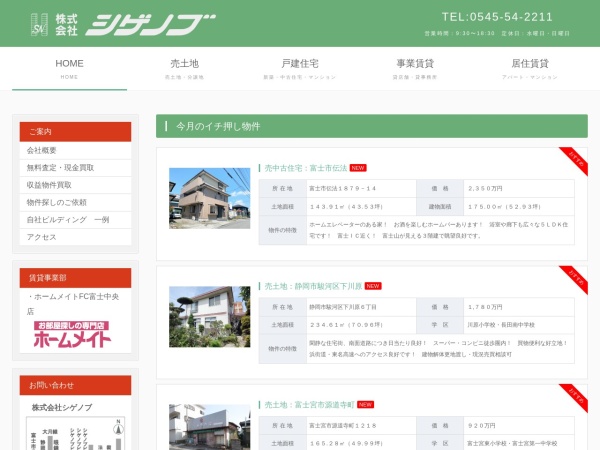The height and width of the screenshot is (450, 600).
Task: Open the 居住賃貸 navigation tab
Action: click(x=530, y=69)
